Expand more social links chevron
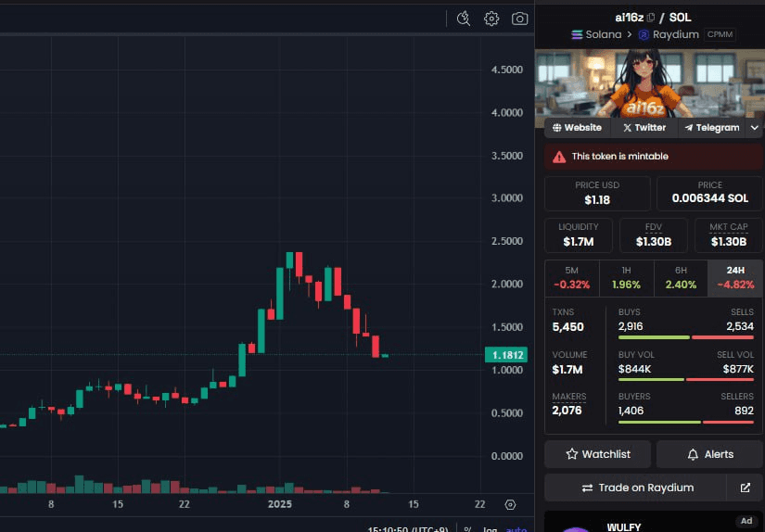Viewport: 765px width, 532px height. 754,128
